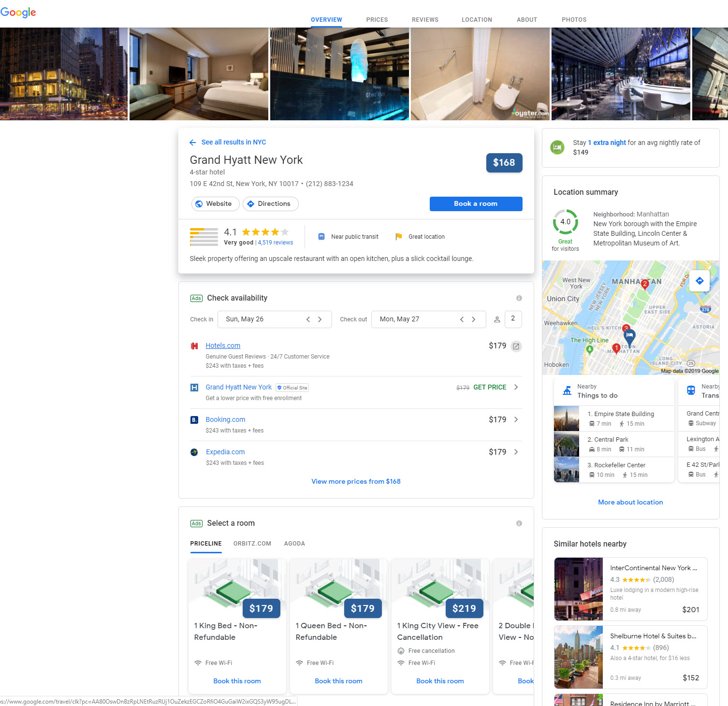Click View more prices from $168
The image size is (728, 706).
click(x=356, y=482)
